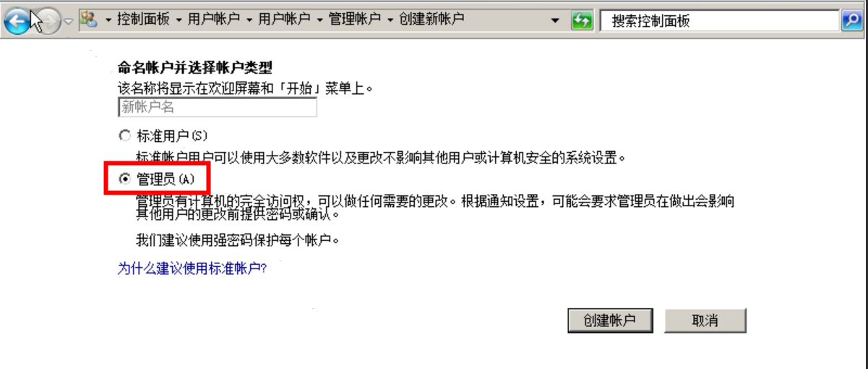Click the grayed Forward arrow button
868x369 pixels.
tap(48, 21)
